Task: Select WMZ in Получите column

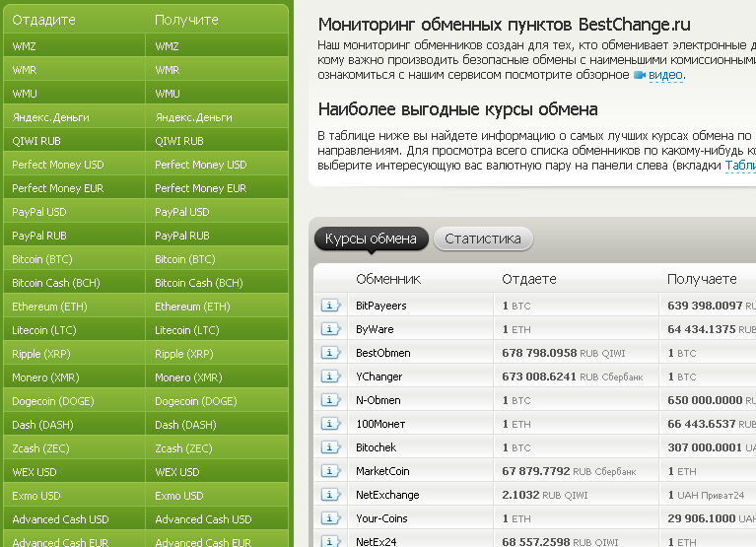Action: click(217, 45)
